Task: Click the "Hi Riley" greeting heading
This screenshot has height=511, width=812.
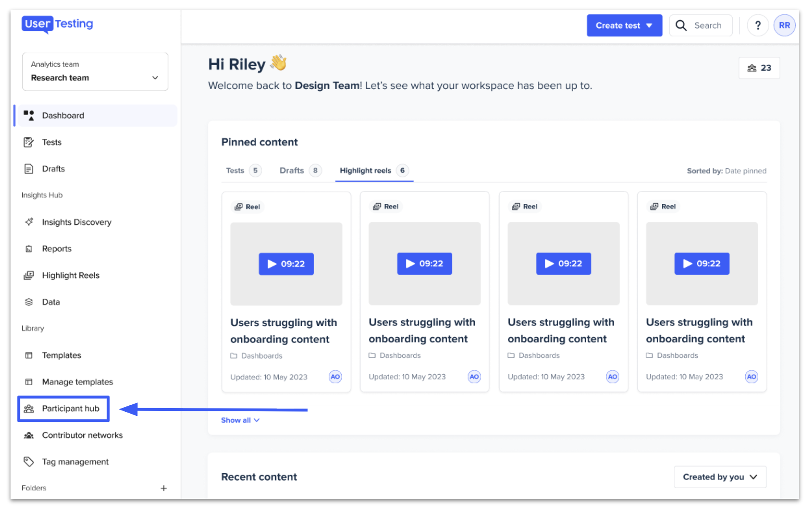Action: tap(247, 64)
